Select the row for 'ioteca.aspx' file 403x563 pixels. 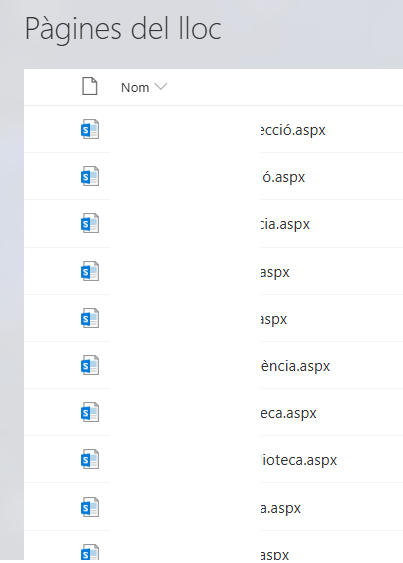pos(213,460)
